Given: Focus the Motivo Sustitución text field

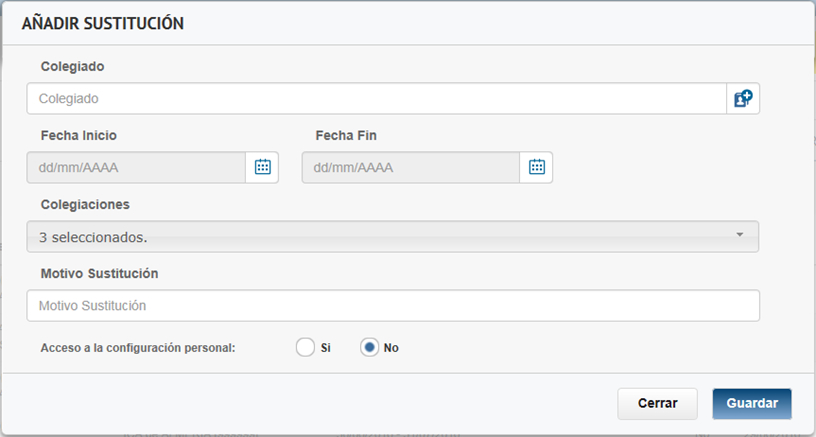Looking at the screenshot, I should pos(392,305).
